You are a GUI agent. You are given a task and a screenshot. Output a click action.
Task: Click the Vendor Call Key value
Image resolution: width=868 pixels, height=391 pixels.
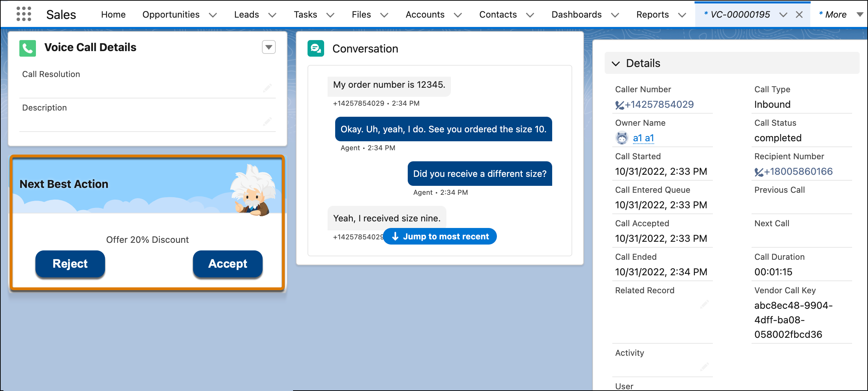tap(793, 320)
